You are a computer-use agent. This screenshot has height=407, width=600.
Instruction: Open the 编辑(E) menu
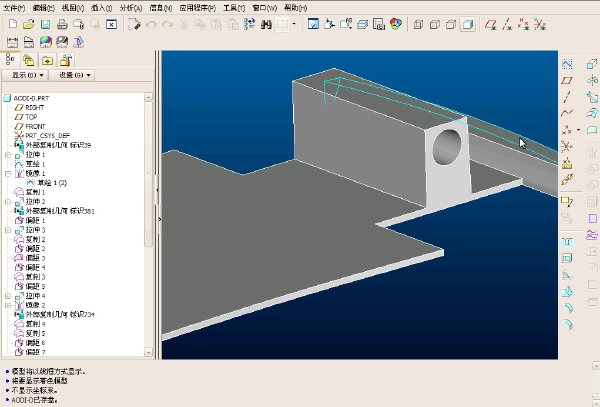click(x=44, y=8)
